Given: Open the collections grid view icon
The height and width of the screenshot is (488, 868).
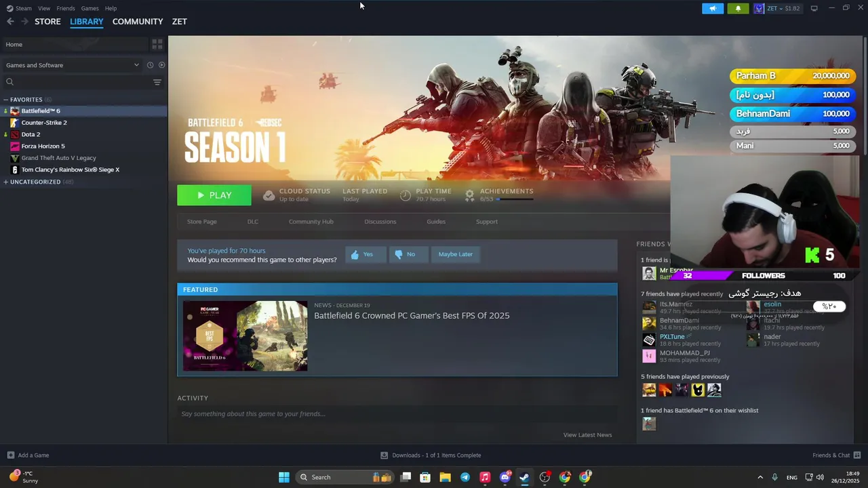Looking at the screenshot, I should tap(157, 44).
